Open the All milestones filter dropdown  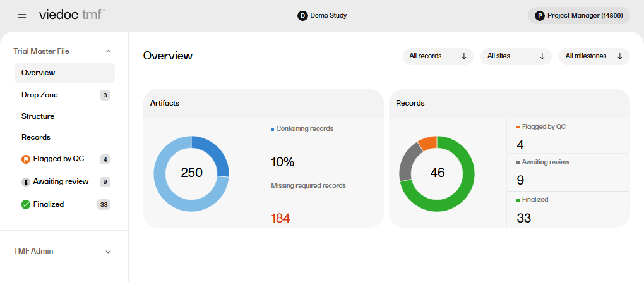593,56
